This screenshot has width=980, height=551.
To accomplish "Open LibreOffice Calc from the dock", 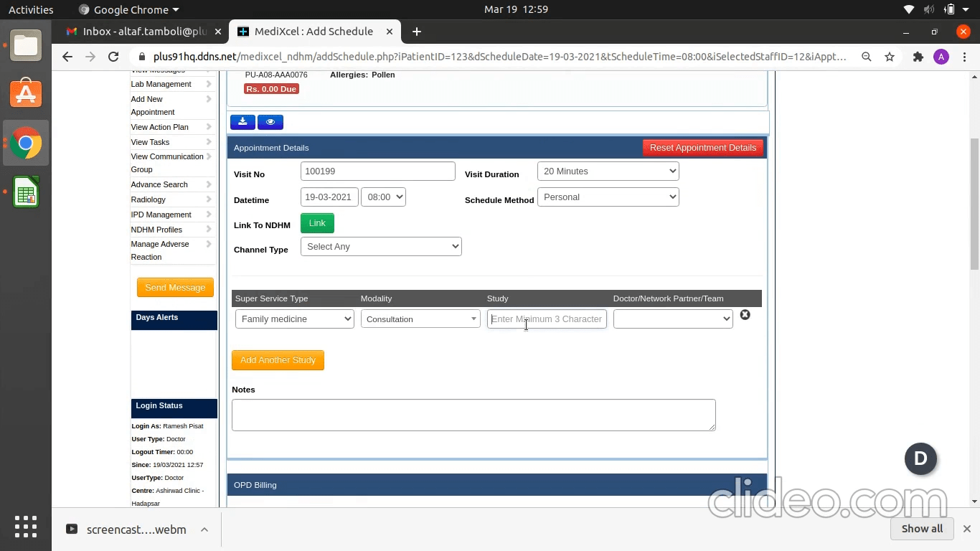I will coord(26,193).
